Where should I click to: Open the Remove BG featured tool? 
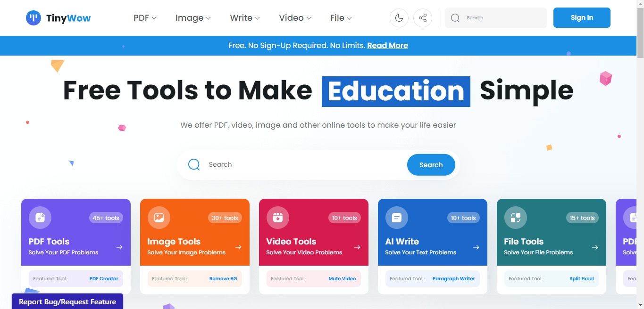pyautogui.click(x=223, y=279)
